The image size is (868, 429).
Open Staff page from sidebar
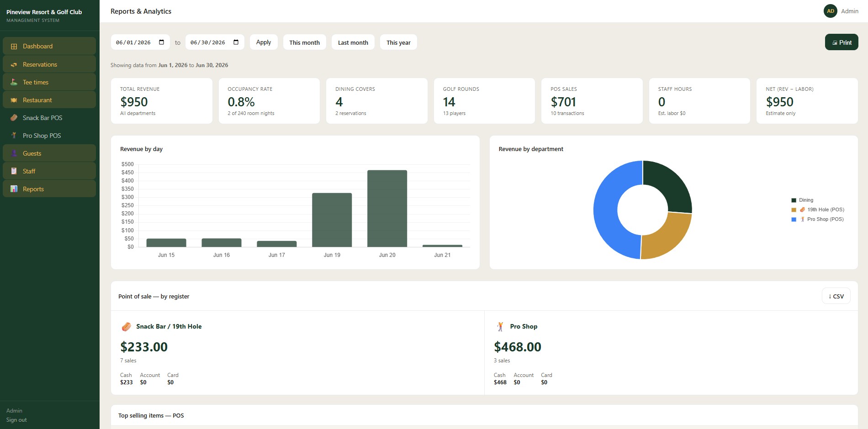click(x=49, y=171)
